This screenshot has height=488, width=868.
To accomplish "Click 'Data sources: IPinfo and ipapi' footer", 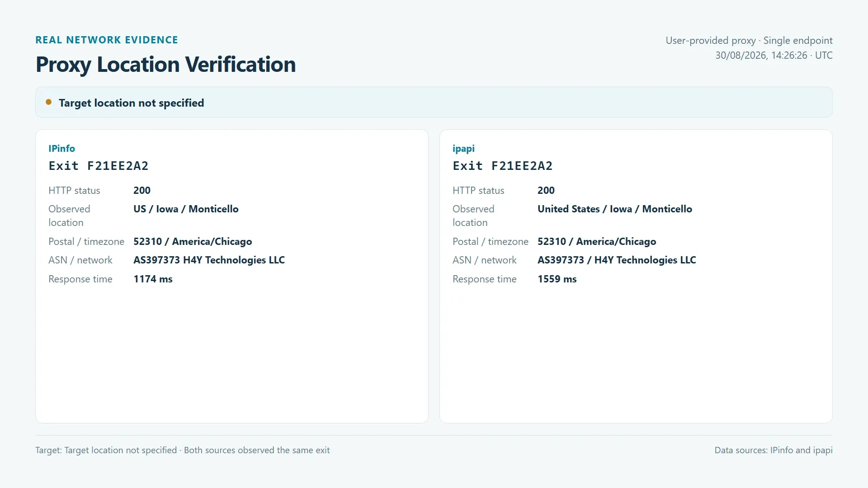I will pyautogui.click(x=774, y=450).
